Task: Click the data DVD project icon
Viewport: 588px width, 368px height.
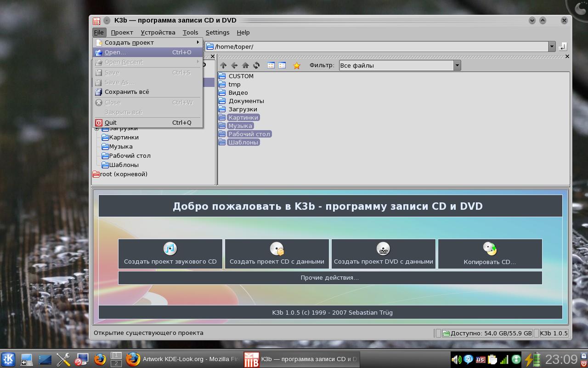Action: click(383, 248)
